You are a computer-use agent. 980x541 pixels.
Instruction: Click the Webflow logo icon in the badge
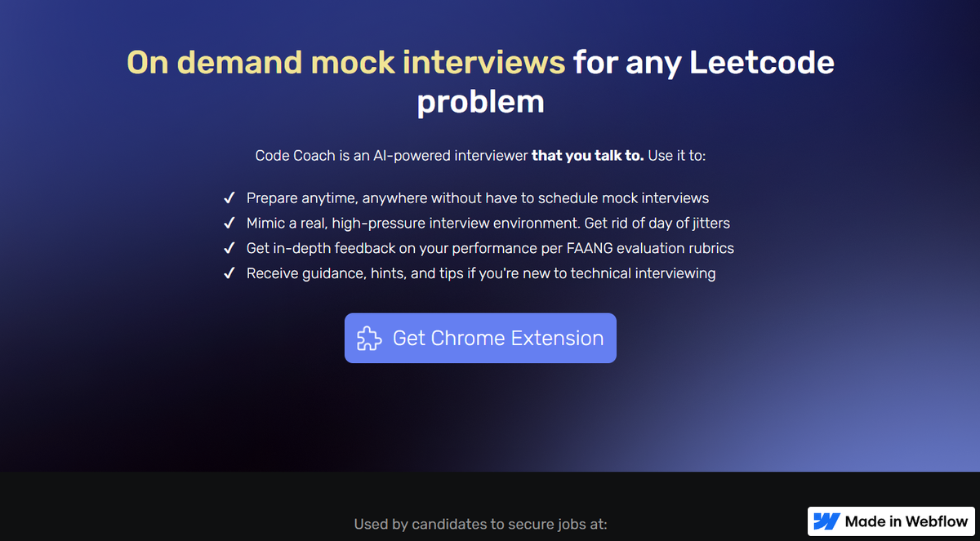[827, 521]
